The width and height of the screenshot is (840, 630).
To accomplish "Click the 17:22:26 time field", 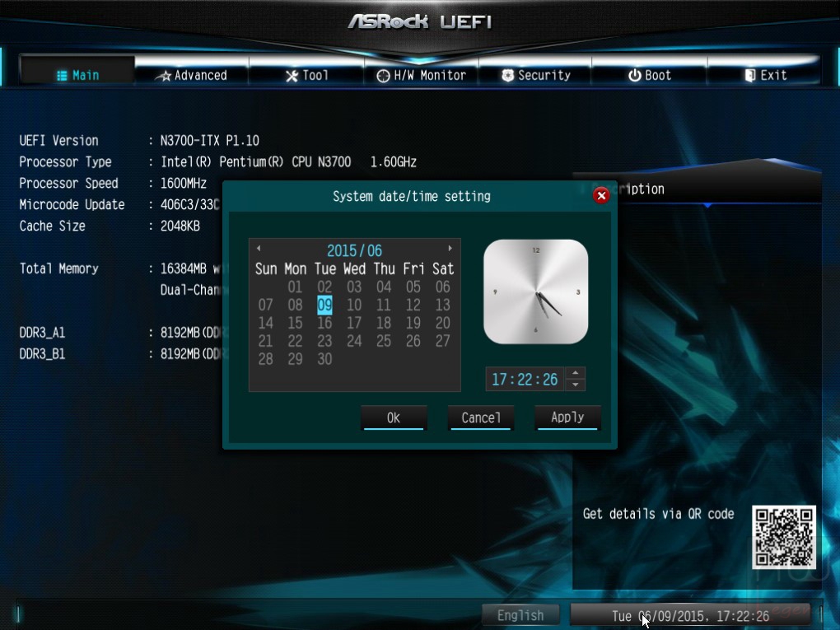I will tap(525, 380).
